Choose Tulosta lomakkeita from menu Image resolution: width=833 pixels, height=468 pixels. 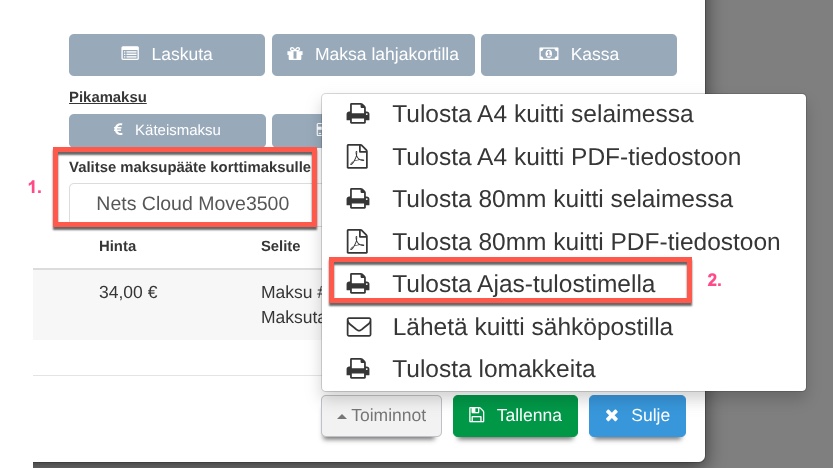[x=494, y=368]
